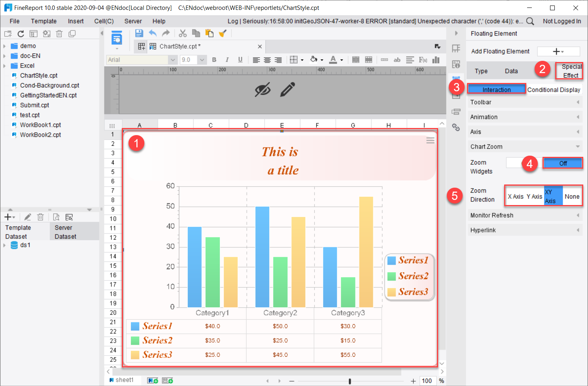This screenshot has height=386, width=588.
Task: Expand the ds1 dataset tree node
Action: (x=4, y=245)
